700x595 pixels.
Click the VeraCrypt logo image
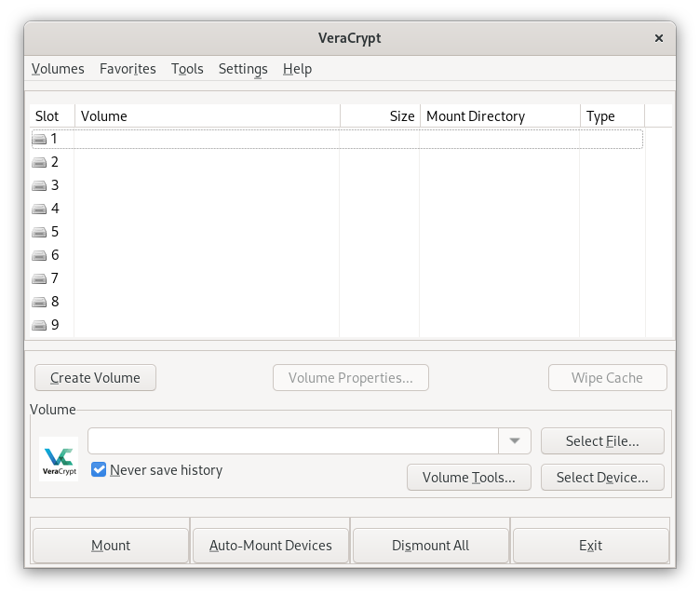[x=59, y=458]
